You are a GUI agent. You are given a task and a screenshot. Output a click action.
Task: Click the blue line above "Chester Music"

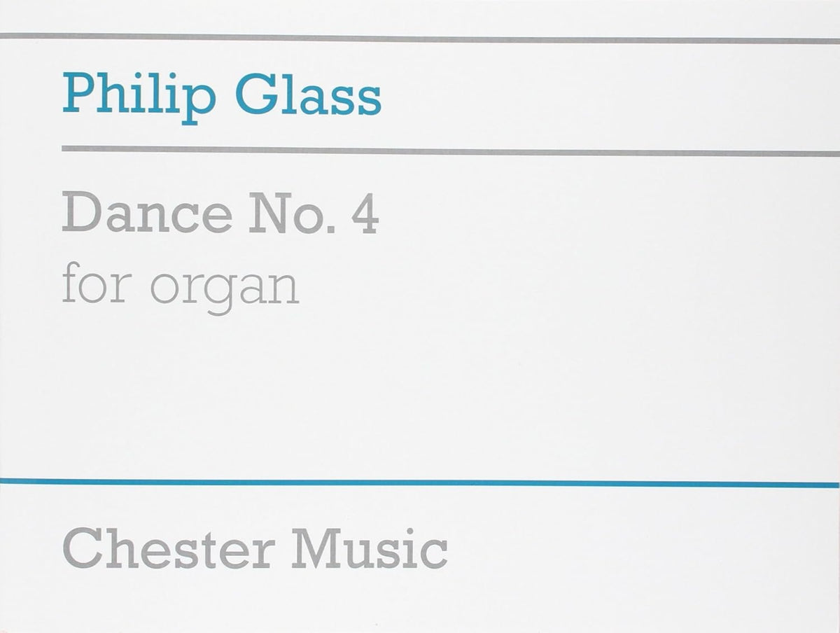tap(420, 483)
